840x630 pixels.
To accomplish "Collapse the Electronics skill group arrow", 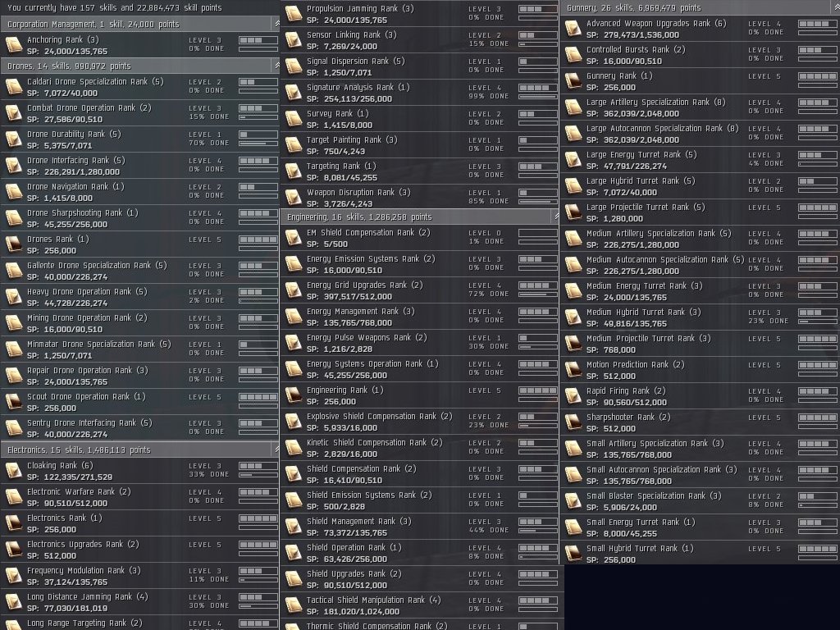I will (277, 450).
